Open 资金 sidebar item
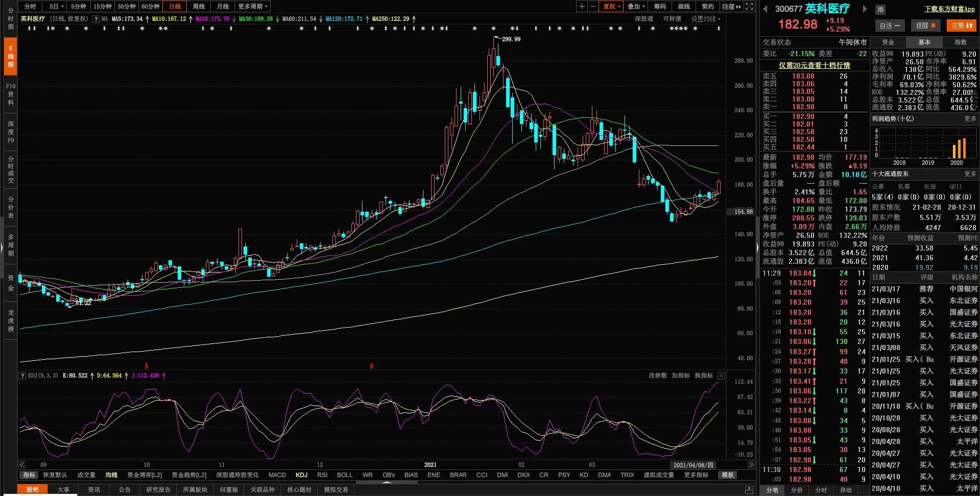Viewport: 980px width, 496px height. (11, 283)
